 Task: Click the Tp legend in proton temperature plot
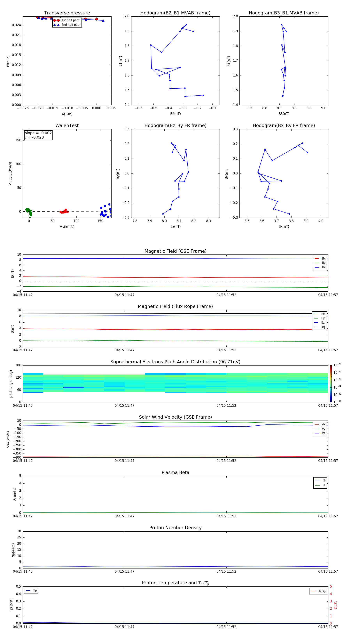31,591
